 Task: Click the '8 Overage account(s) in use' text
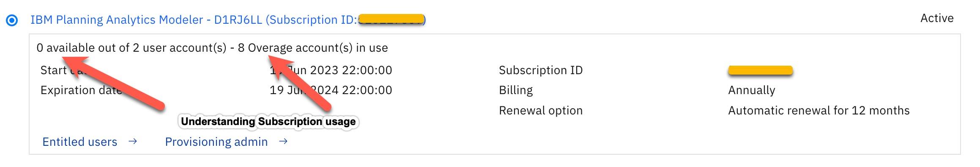click(313, 48)
